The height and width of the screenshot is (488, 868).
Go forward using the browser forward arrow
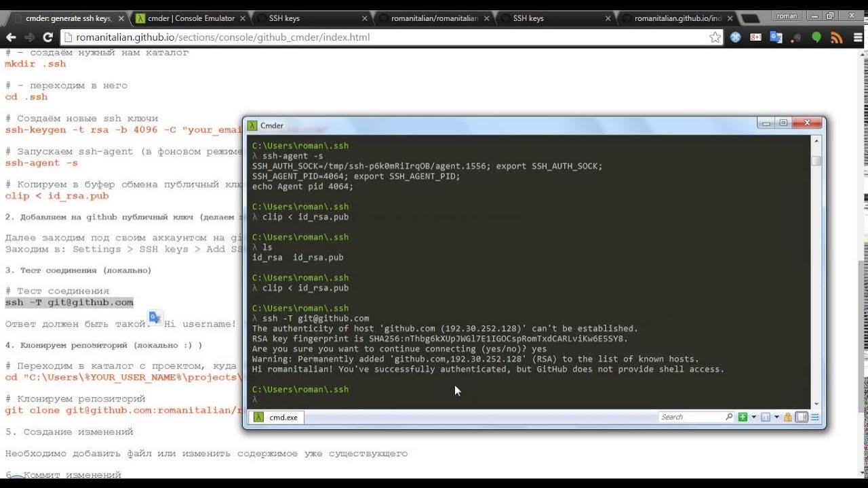click(29, 37)
